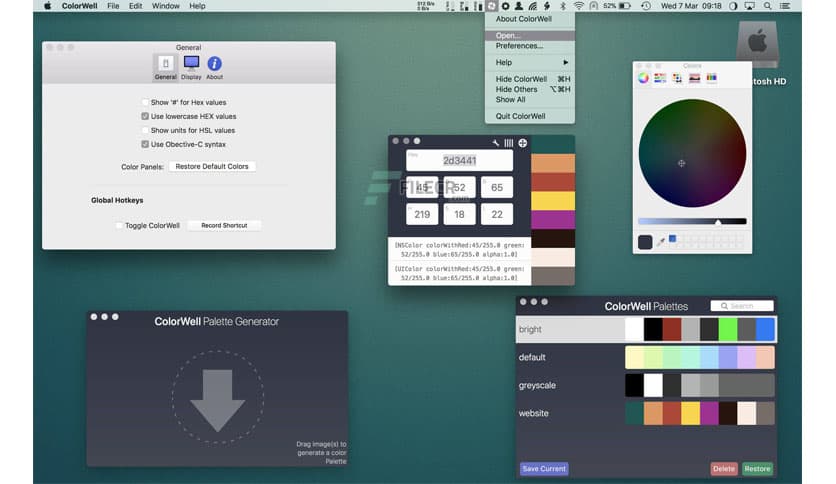Select the pencils mode in Colors panel

click(711, 78)
